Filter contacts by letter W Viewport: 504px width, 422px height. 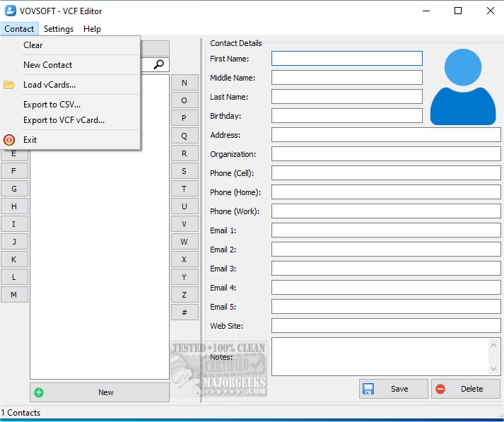184,242
